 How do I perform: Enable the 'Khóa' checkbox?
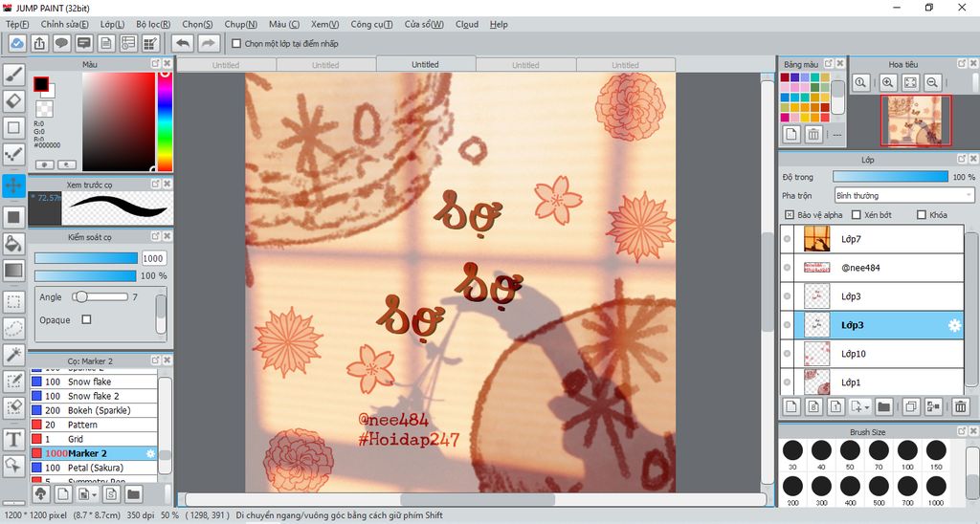(922, 215)
